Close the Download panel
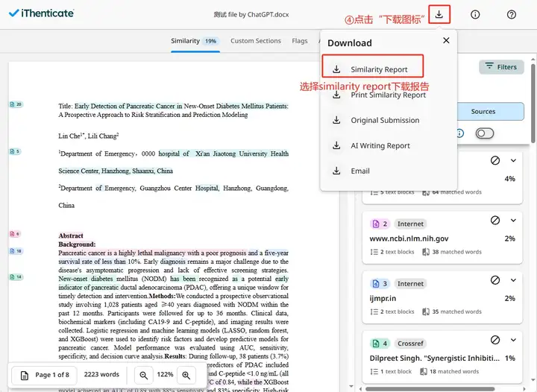 [446, 40]
